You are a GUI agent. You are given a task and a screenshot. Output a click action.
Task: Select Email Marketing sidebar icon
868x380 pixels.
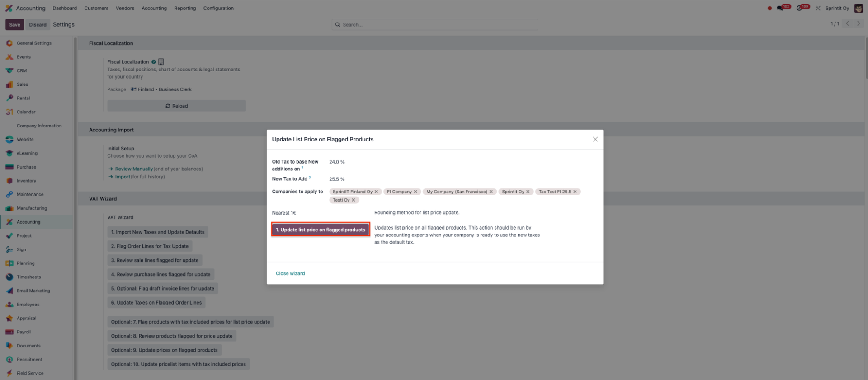click(x=9, y=291)
